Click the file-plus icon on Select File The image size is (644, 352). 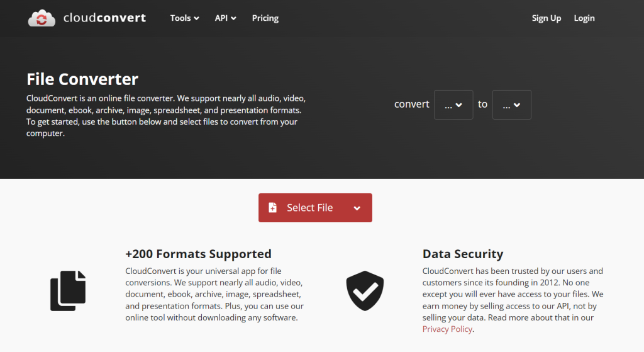pos(272,208)
